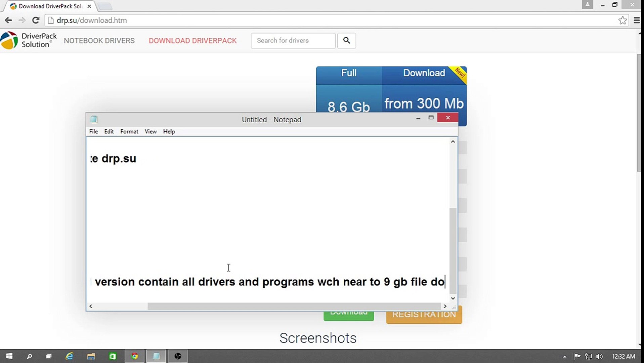Click the 'from 300 Mb' size text
The image size is (644, 363).
[424, 104]
